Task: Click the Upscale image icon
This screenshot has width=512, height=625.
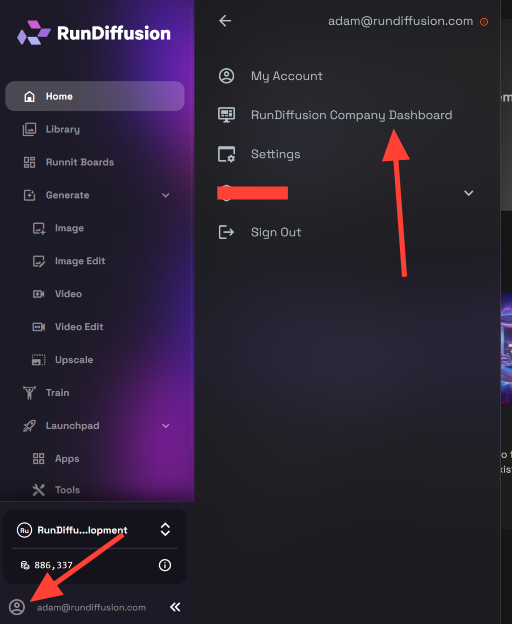Action: coord(39,360)
